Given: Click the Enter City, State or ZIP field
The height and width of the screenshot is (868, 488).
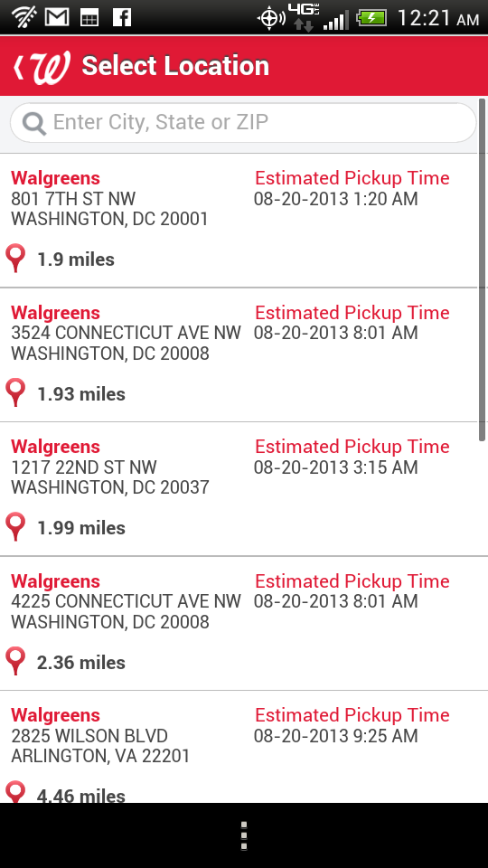Looking at the screenshot, I should point(243,123).
